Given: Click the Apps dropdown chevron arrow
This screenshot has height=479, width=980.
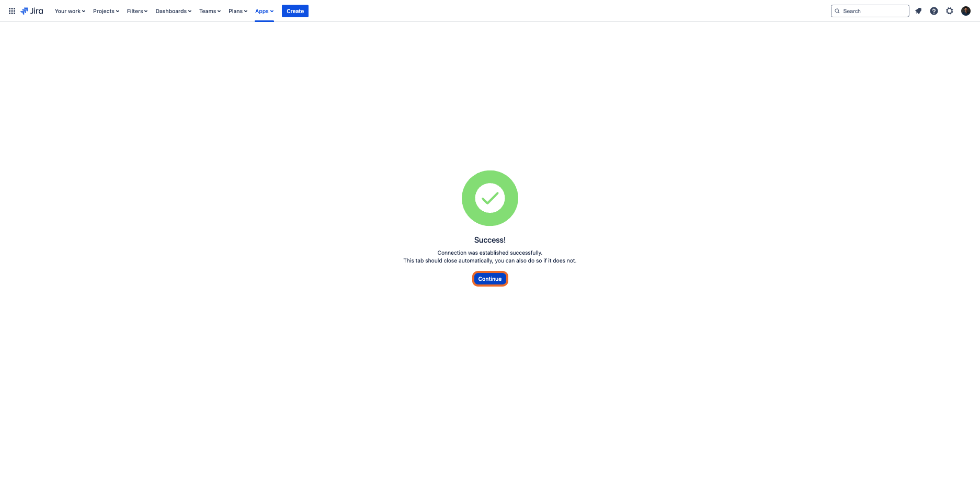Looking at the screenshot, I should (x=272, y=11).
